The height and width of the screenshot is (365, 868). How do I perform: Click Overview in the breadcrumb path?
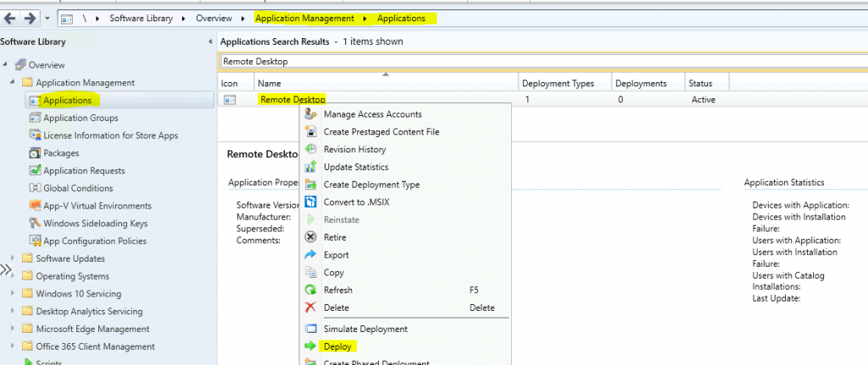click(214, 19)
